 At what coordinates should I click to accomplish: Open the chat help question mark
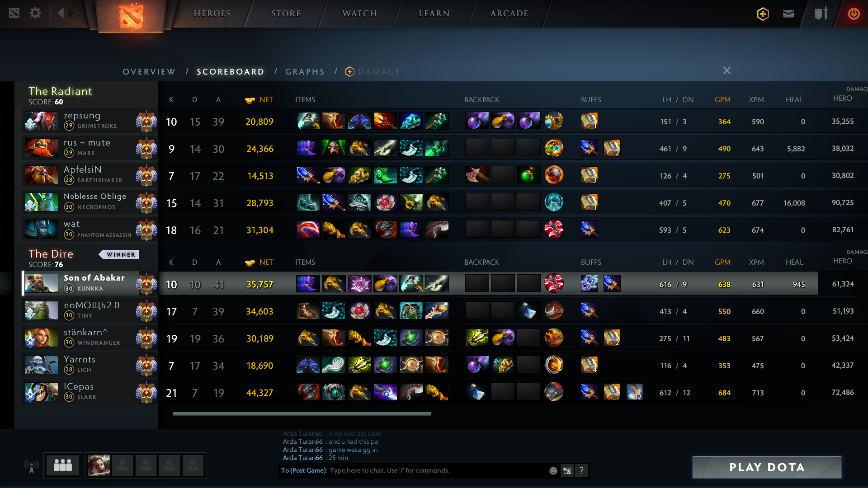pos(581,470)
